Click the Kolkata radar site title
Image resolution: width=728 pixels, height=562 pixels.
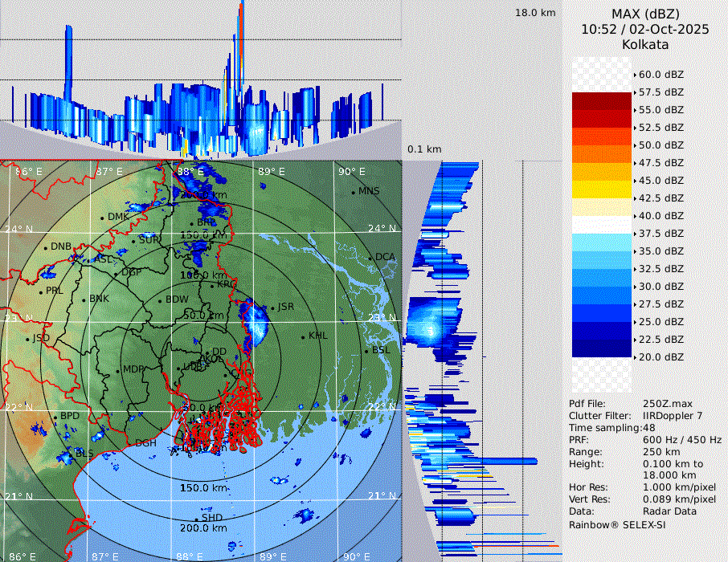click(x=644, y=44)
